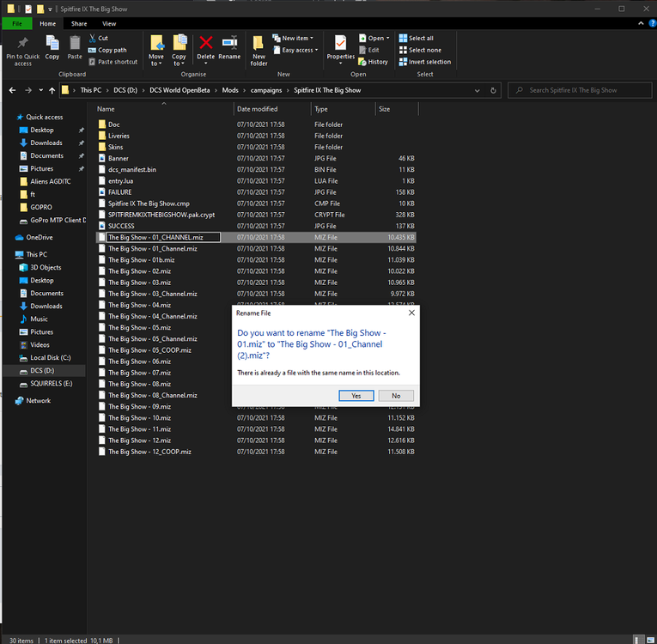
Task: Select Downloads under Quick access
Action: [x=46, y=143]
